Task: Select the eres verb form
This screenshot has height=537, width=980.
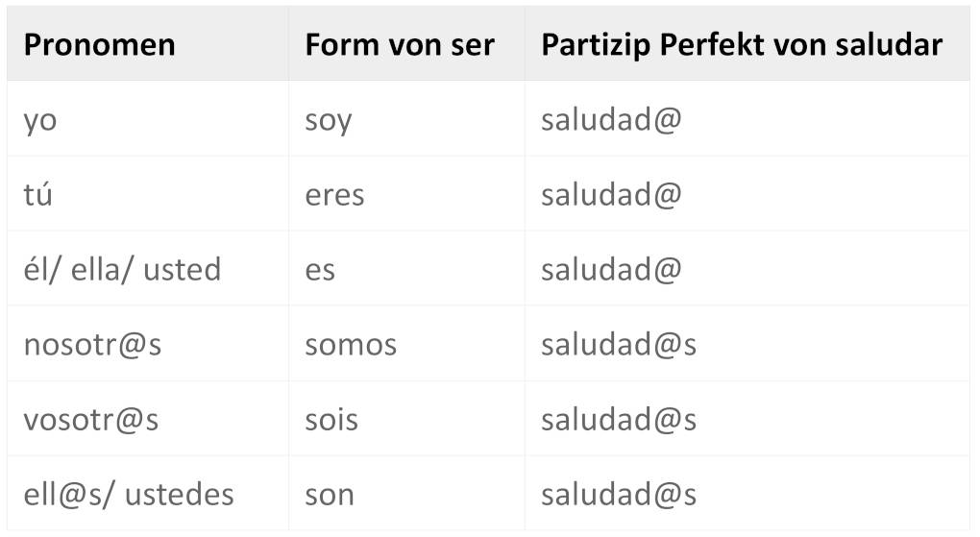Action: 334,195
